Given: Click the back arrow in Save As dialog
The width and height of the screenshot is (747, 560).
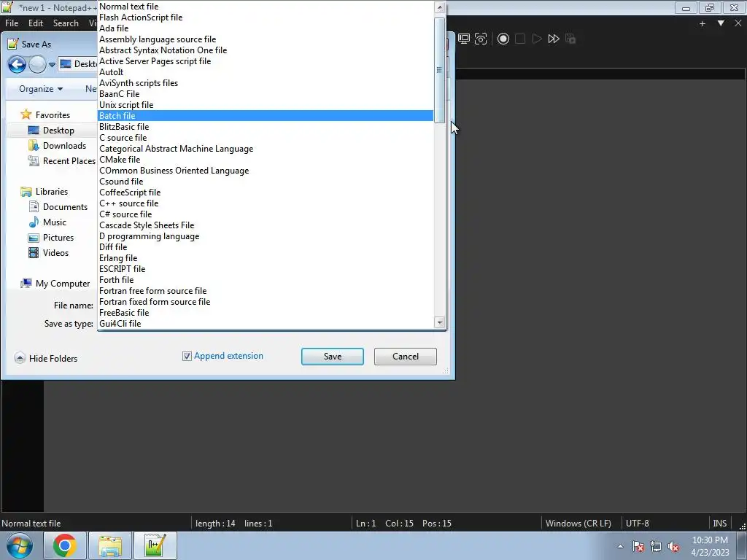Looking at the screenshot, I should coord(18,64).
